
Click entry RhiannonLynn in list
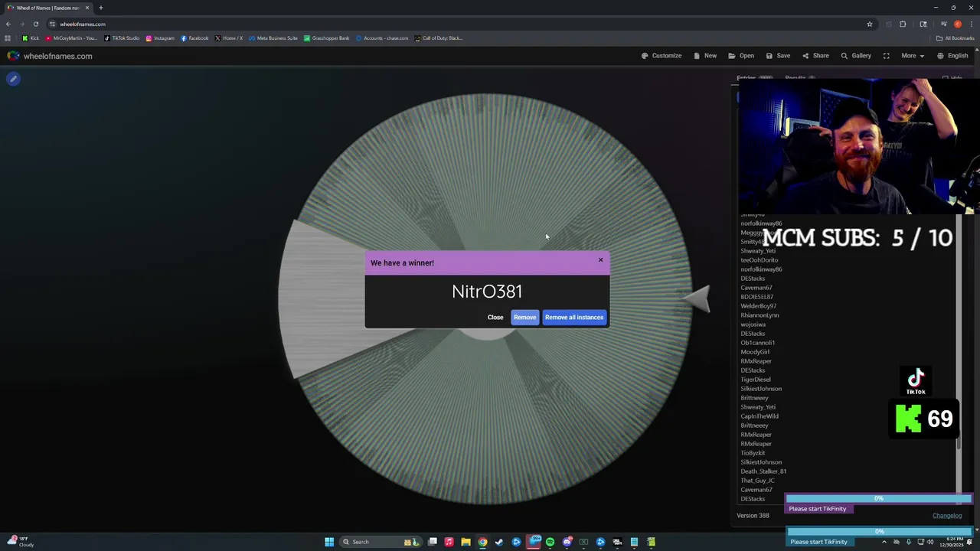(x=759, y=315)
